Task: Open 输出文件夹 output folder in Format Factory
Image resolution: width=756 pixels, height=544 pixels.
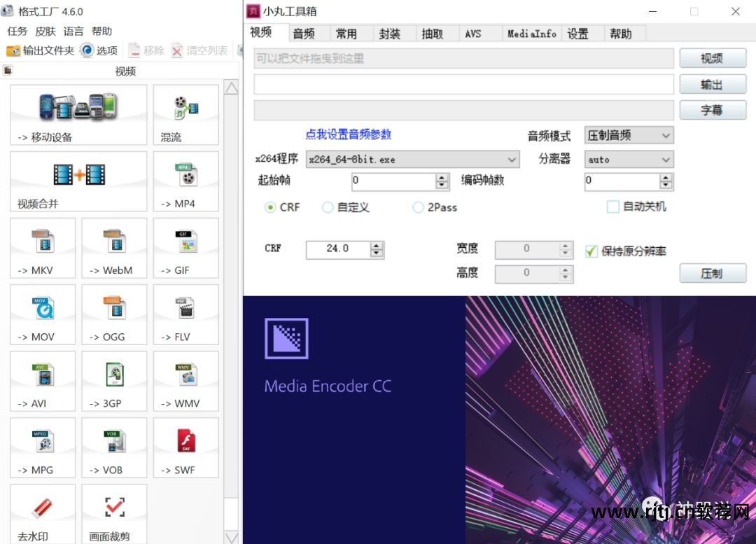Action: pyautogui.click(x=41, y=50)
